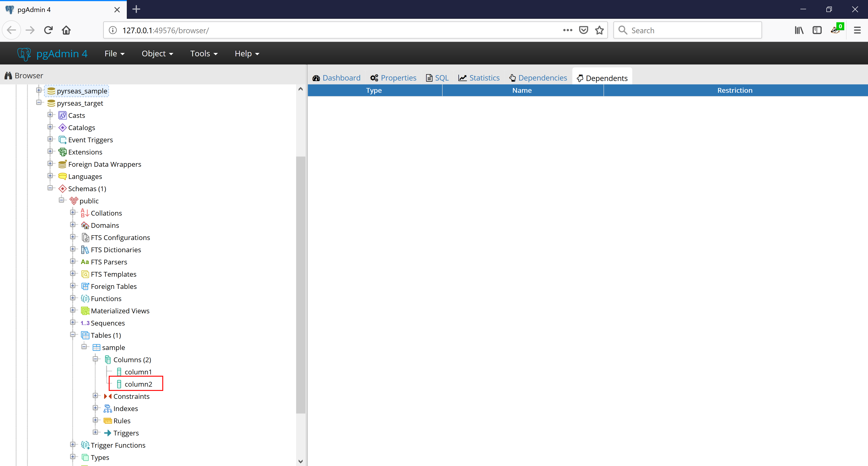Click the Functions curly-brace icon

click(x=85, y=298)
